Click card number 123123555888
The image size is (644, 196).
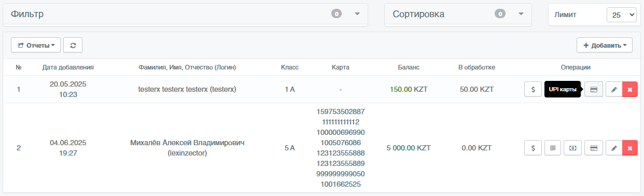point(341,153)
